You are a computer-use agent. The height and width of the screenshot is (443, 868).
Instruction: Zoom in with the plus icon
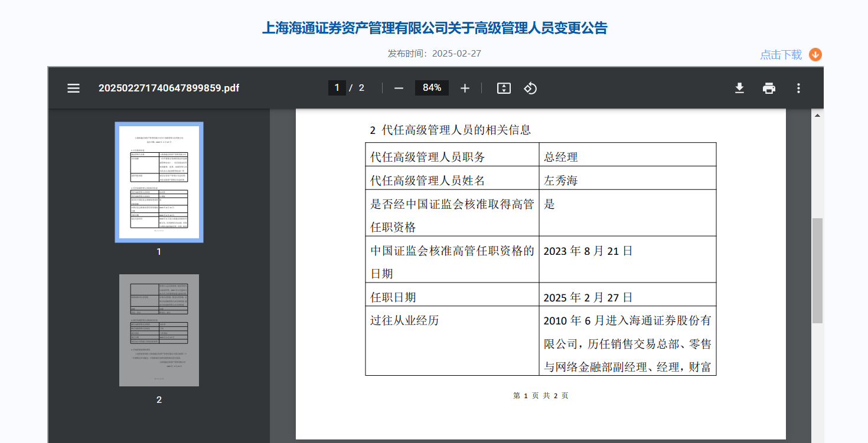pos(465,88)
